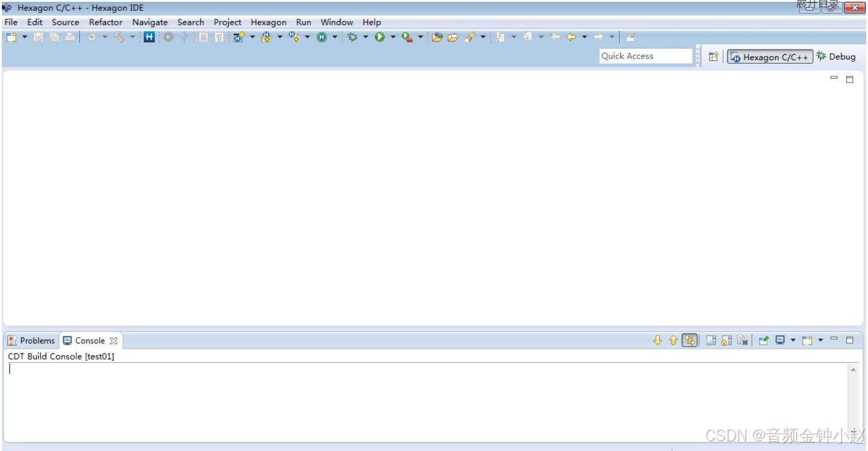Click the Print icon in the toolbar
Viewport: 868px width, 451px height.
[x=70, y=37]
